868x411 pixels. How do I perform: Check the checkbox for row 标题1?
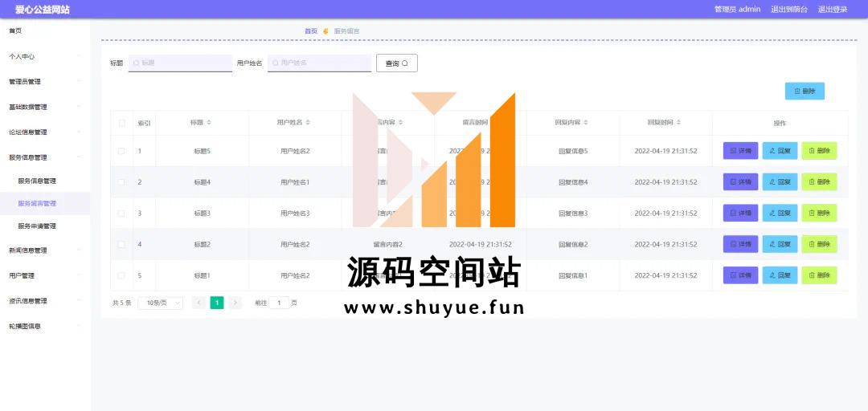[x=122, y=275]
